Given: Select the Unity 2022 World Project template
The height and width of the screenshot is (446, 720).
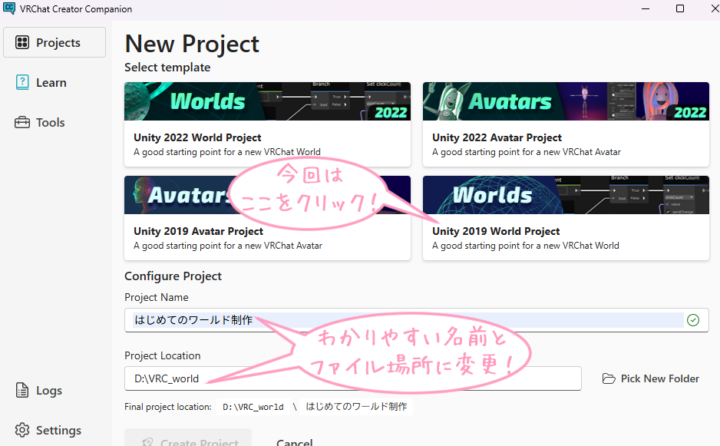Looking at the screenshot, I should (267, 124).
